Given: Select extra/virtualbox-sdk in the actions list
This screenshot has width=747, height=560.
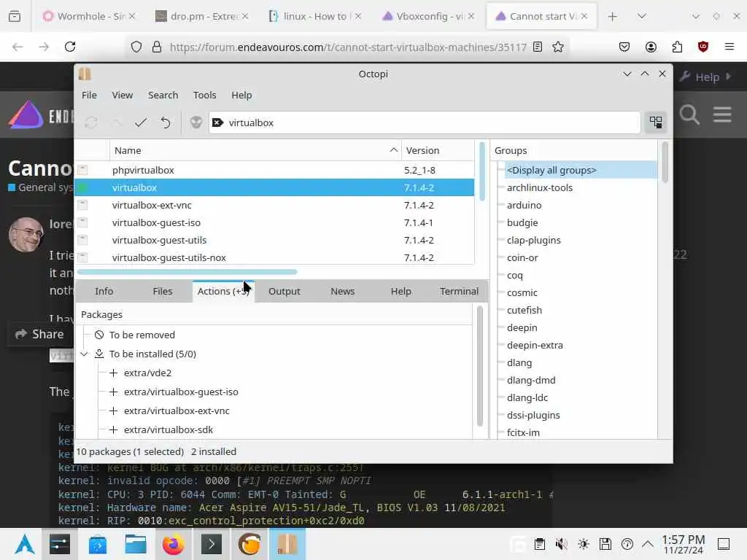Looking at the screenshot, I should (169, 429).
